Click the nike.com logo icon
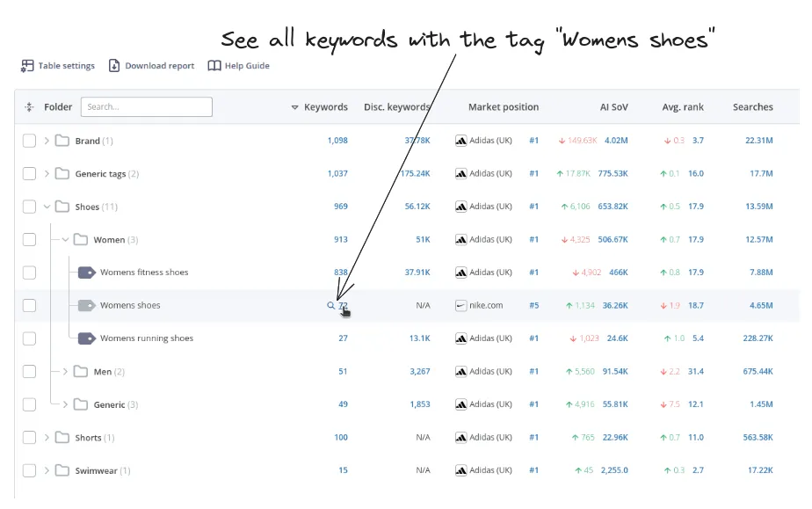This screenshot has height=509, width=812. coord(461,306)
